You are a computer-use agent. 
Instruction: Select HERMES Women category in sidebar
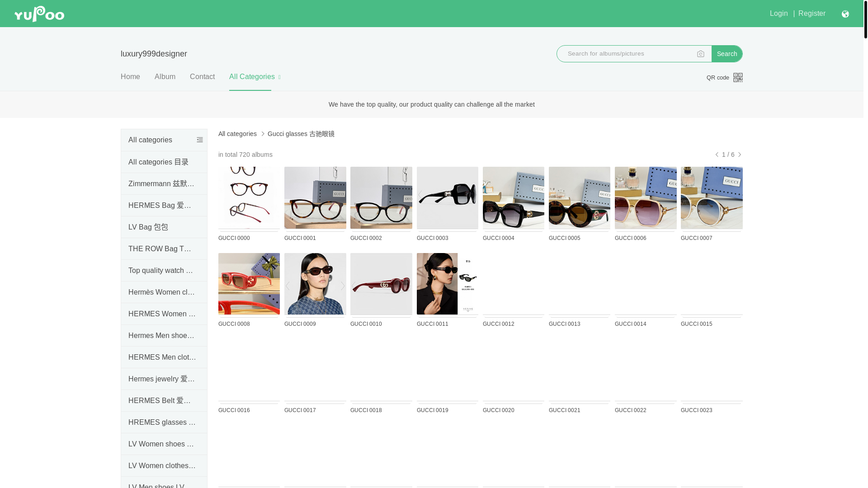click(164, 314)
